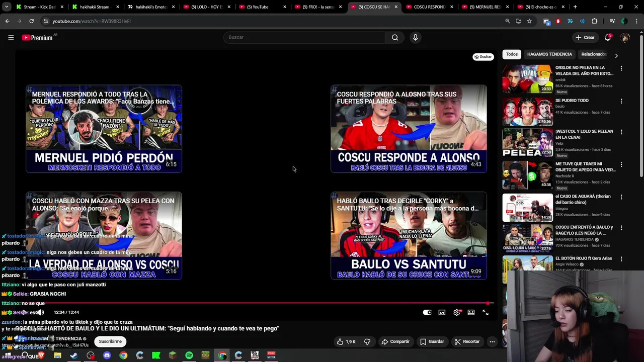Screen dimensions: 644x362
Task: Switch to hakihakii Stream tab
Action: coord(95,7)
